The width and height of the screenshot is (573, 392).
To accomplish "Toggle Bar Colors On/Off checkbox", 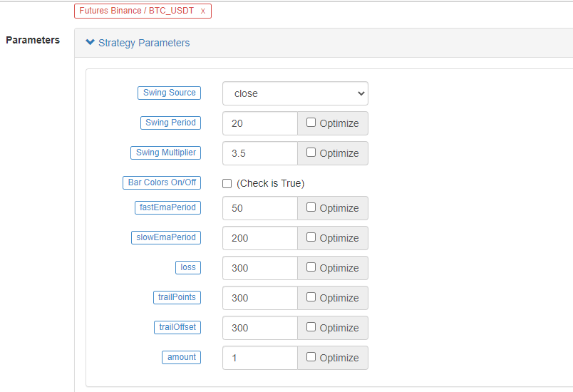I will (x=227, y=183).
